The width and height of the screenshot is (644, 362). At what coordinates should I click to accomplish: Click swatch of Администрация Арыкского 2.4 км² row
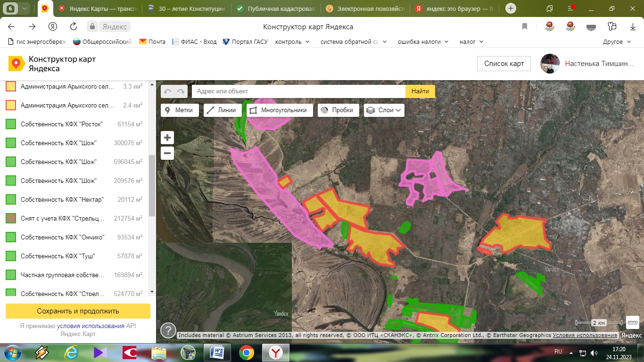point(11,105)
